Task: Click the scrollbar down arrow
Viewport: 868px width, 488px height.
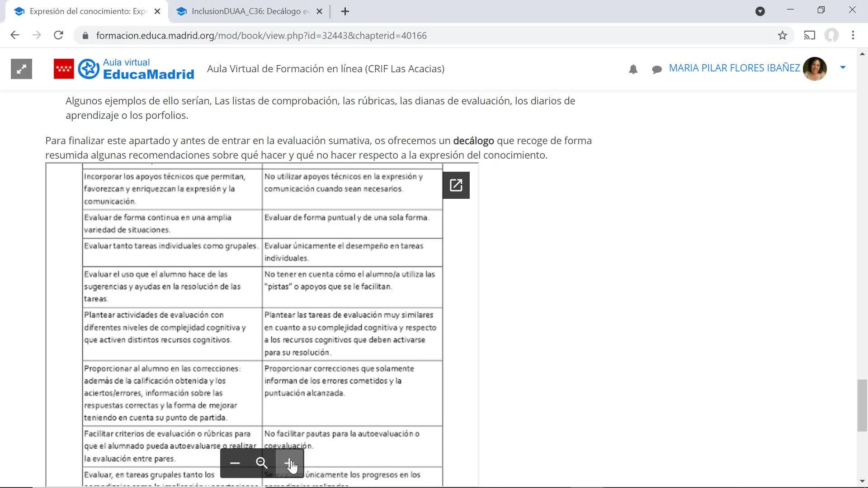Action: pyautogui.click(x=862, y=481)
